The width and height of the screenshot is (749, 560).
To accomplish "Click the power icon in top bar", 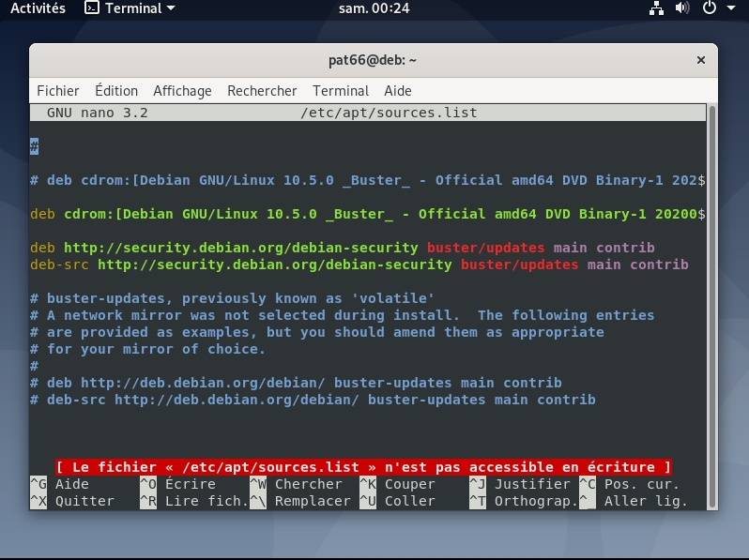I will click(x=710, y=8).
